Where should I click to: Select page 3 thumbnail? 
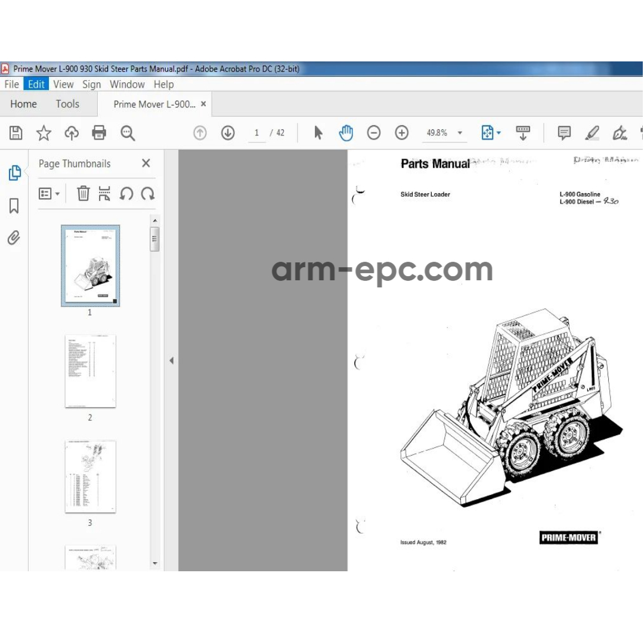point(91,476)
